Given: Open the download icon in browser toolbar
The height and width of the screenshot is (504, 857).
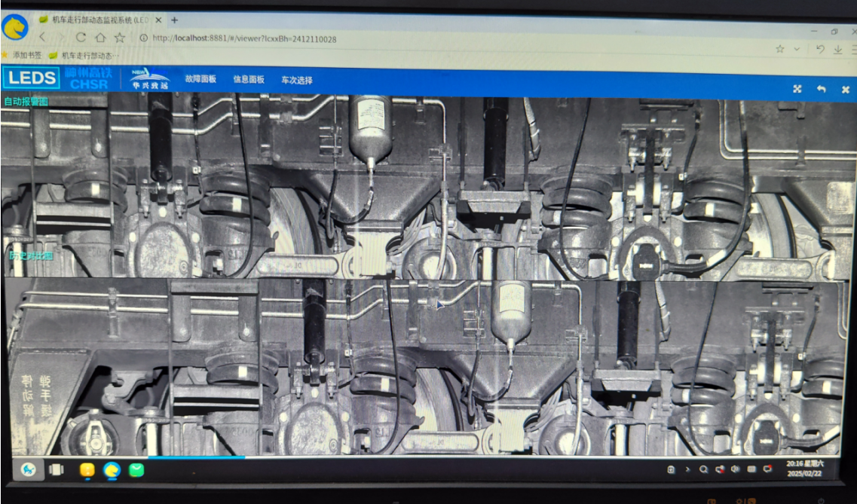Looking at the screenshot, I should 837,50.
